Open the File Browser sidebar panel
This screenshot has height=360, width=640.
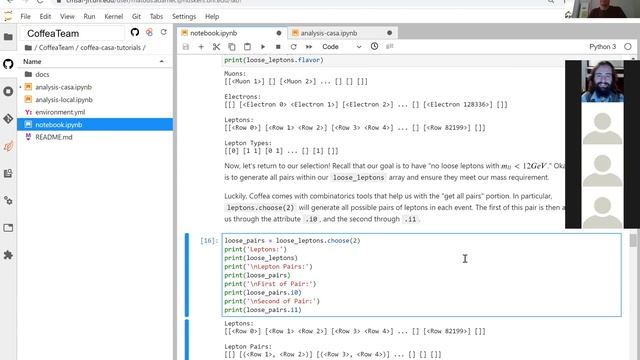click(8, 37)
